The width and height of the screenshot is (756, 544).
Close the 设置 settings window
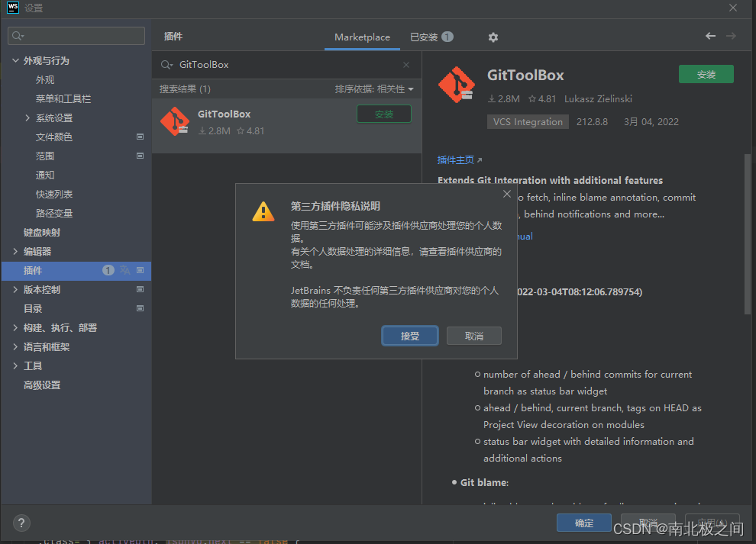coord(733,8)
